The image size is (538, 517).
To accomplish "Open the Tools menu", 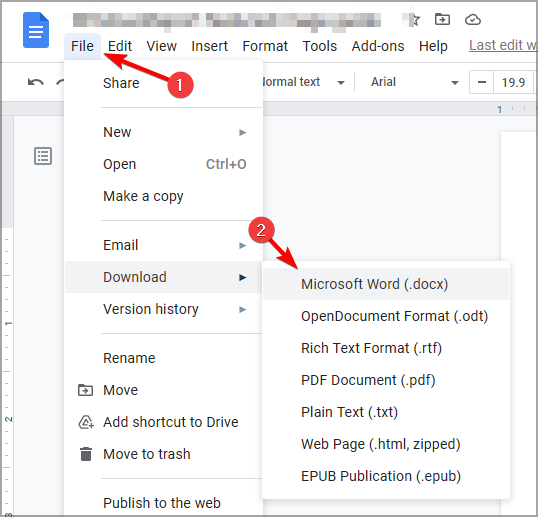I will tap(319, 46).
